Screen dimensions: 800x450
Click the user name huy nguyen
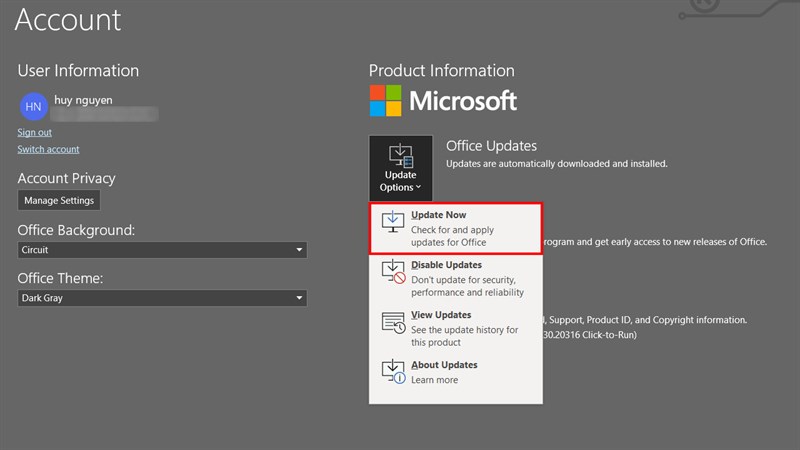pos(83,100)
